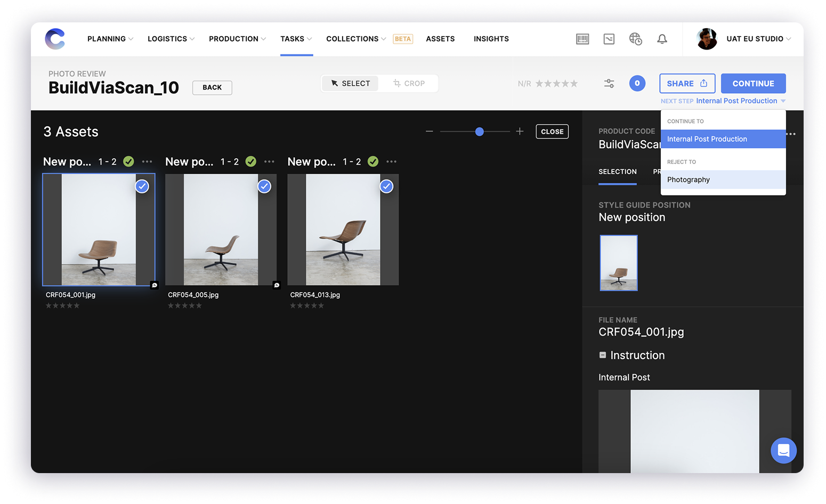This screenshot has width=826, height=504.
Task: Open the activity chart icon in header
Action: click(x=609, y=39)
